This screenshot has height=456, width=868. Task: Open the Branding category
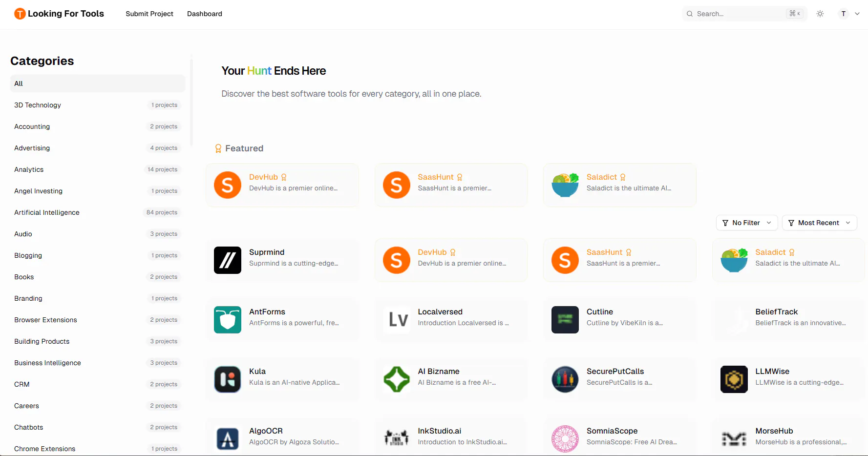pos(98,298)
